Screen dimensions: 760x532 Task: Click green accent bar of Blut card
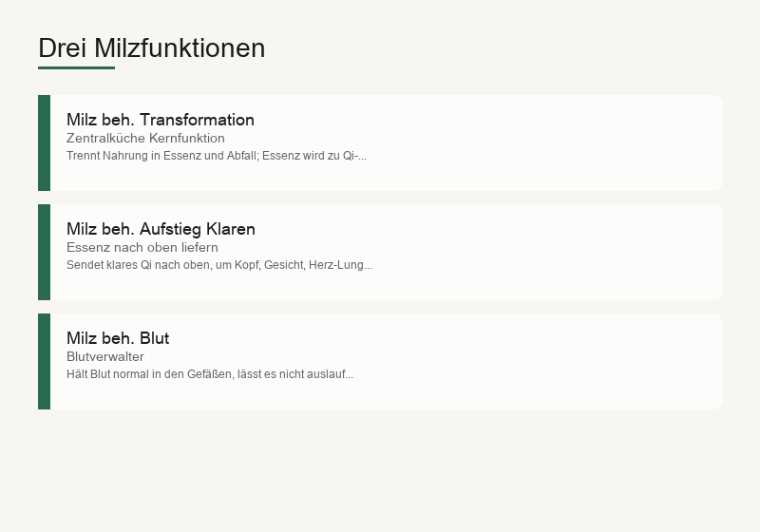(x=44, y=361)
